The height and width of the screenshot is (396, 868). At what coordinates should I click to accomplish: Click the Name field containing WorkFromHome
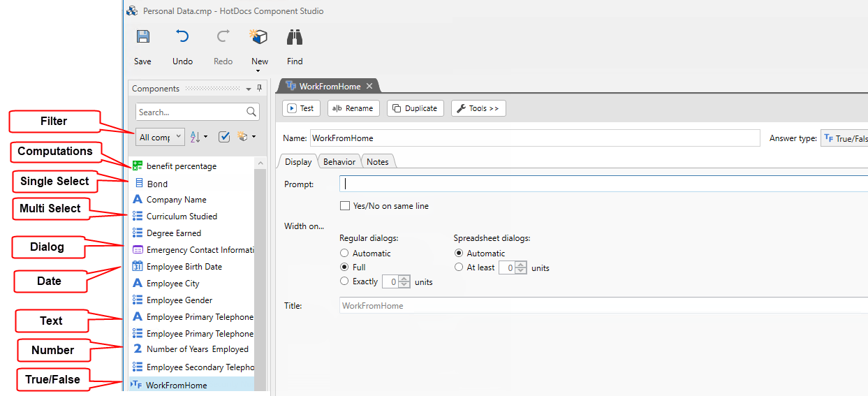(x=535, y=138)
